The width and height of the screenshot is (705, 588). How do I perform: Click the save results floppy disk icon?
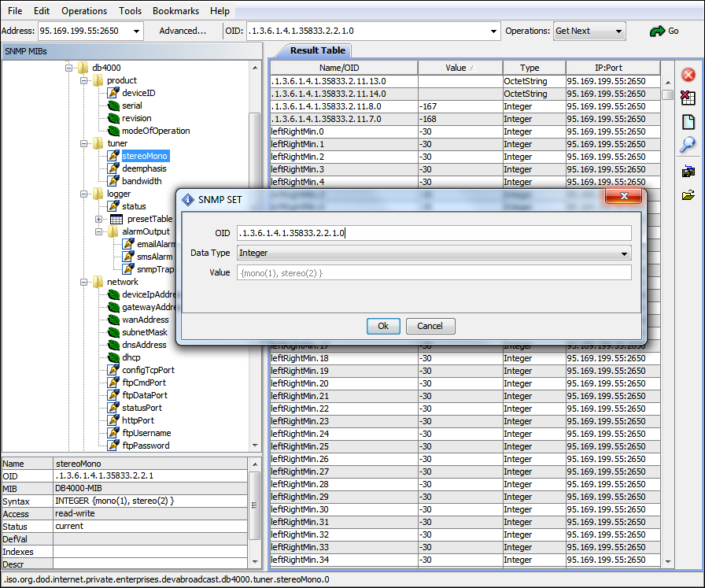688,172
